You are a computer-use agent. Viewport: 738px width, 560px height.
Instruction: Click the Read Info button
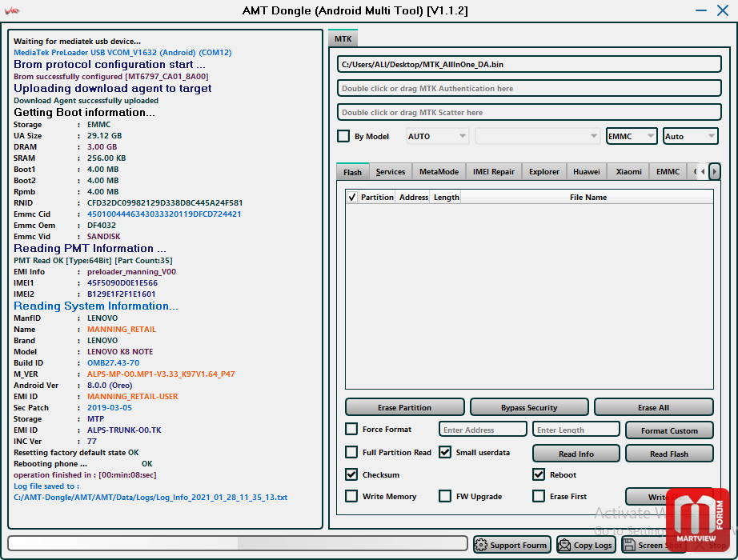(x=576, y=454)
